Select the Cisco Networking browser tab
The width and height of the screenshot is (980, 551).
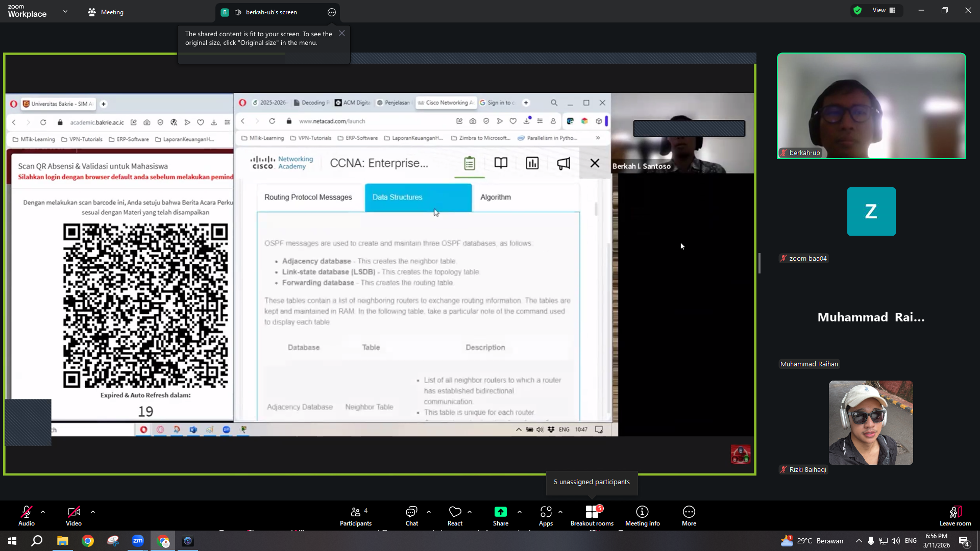446,103
